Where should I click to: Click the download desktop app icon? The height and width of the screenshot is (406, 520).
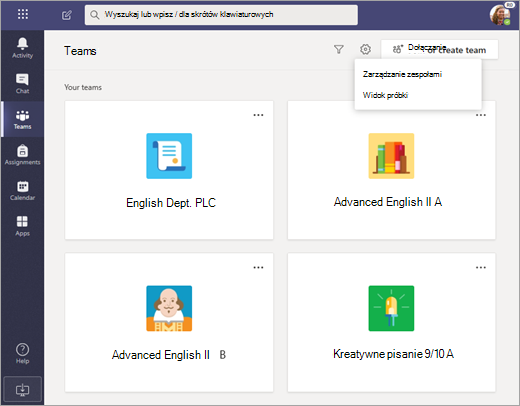pyautogui.click(x=22, y=389)
